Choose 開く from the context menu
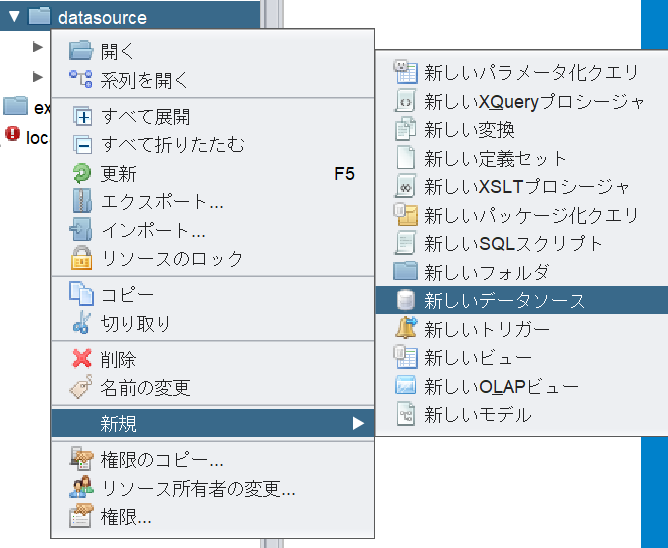The height and width of the screenshot is (548, 668). [213, 51]
